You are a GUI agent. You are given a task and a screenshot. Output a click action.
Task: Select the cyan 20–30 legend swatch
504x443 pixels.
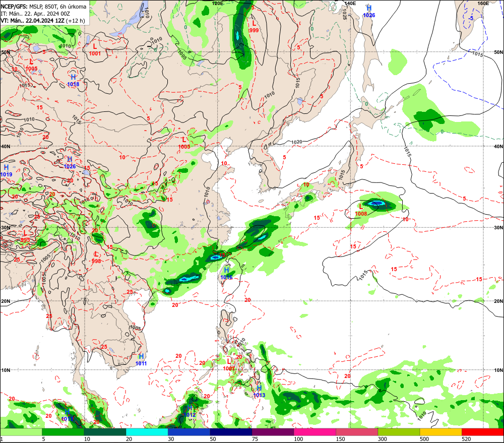click(x=147, y=432)
